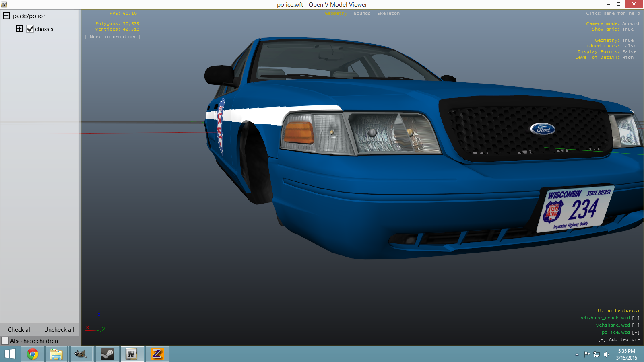Collapse the pack:/police tree node
This screenshot has height=362, width=644.
(6, 16)
